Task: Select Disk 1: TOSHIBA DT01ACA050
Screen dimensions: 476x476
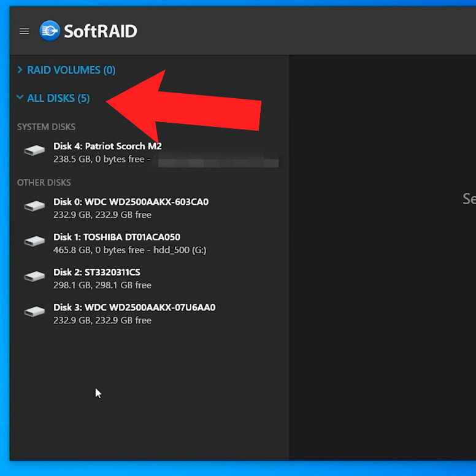Action: (x=117, y=237)
